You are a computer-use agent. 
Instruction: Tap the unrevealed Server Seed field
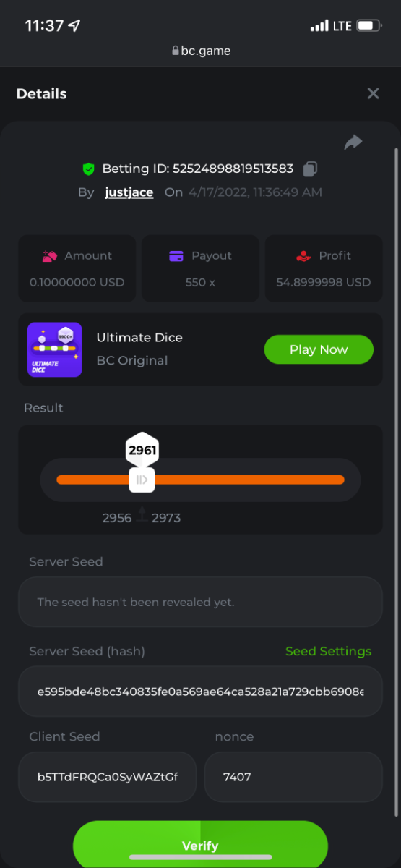tap(200, 602)
